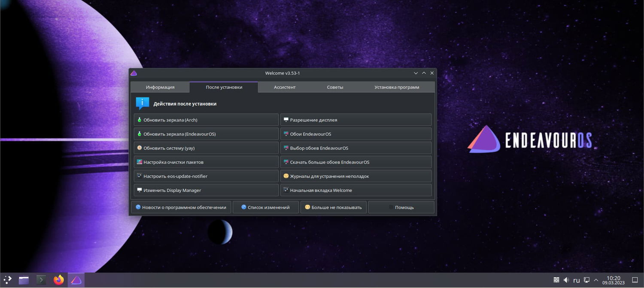
Task: Go to the Советы tab
Action: 335,87
